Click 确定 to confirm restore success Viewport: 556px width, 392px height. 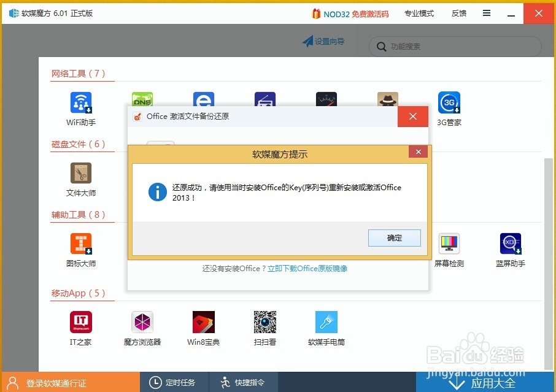(x=395, y=238)
